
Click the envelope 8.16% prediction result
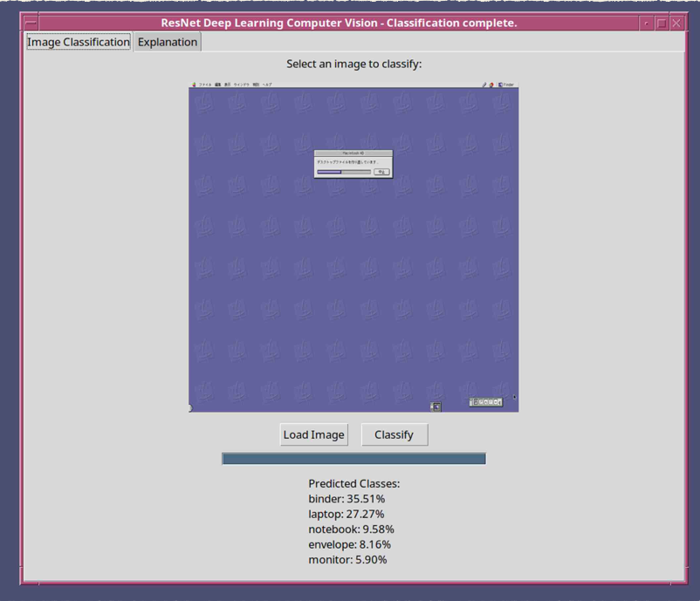(349, 544)
